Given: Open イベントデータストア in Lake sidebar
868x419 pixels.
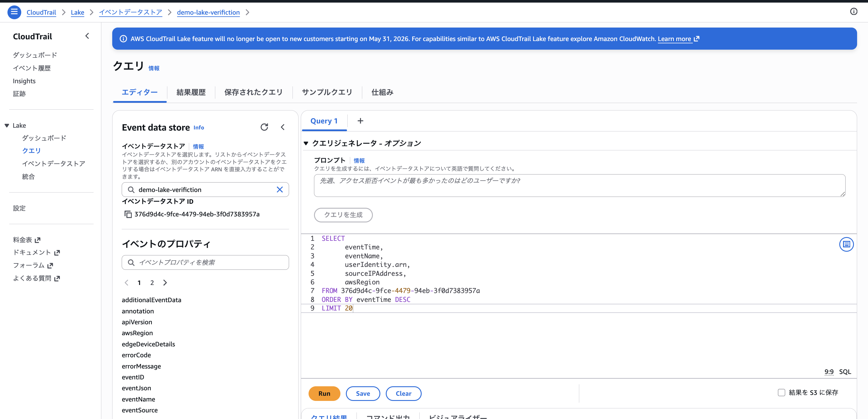Looking at the screenshot, I should tap(54, 164).
